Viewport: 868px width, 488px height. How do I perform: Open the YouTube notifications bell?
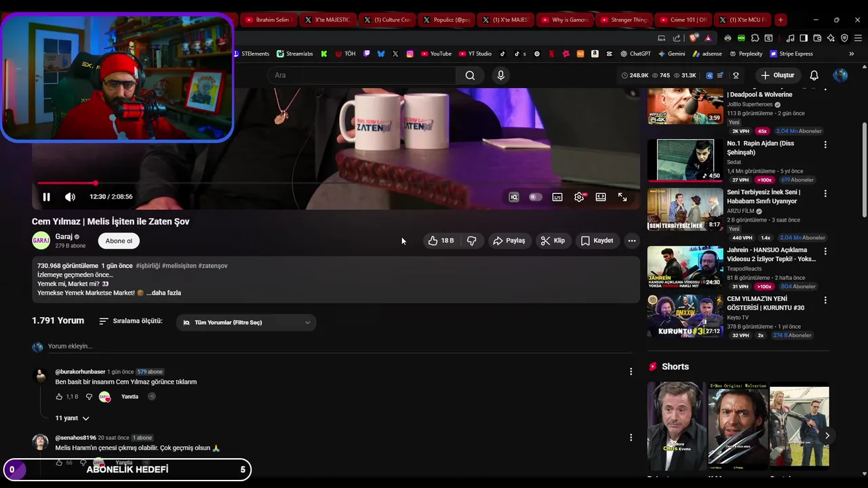(814, 75)
